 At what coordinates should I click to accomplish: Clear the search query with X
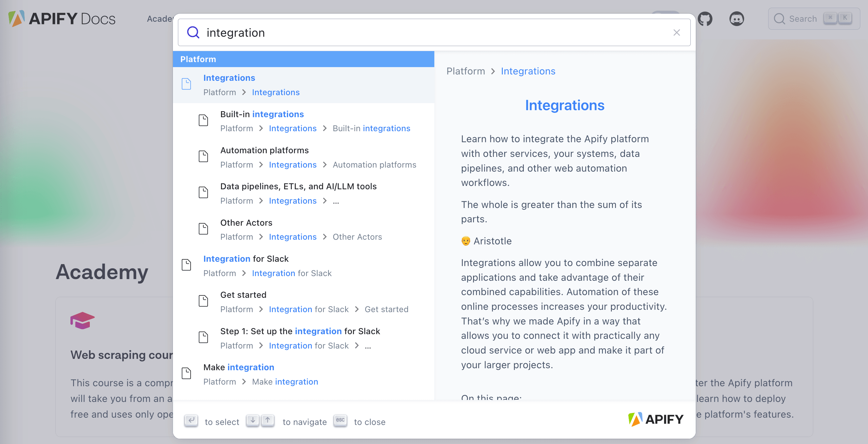[x=676, y=33]
